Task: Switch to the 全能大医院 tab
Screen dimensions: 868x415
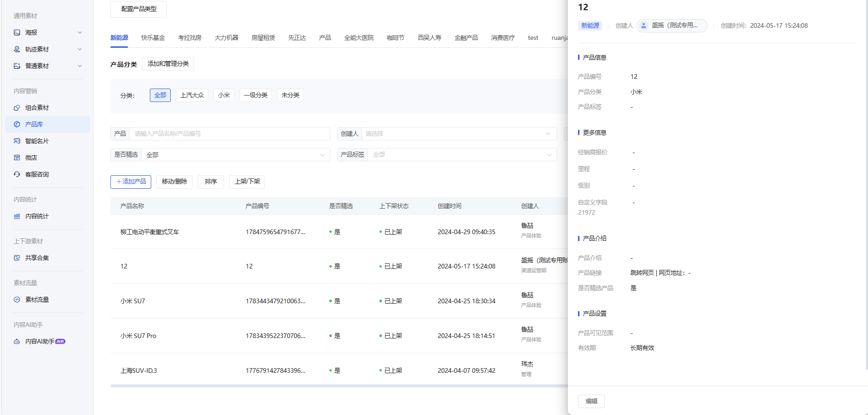Action: coord(359,38)
